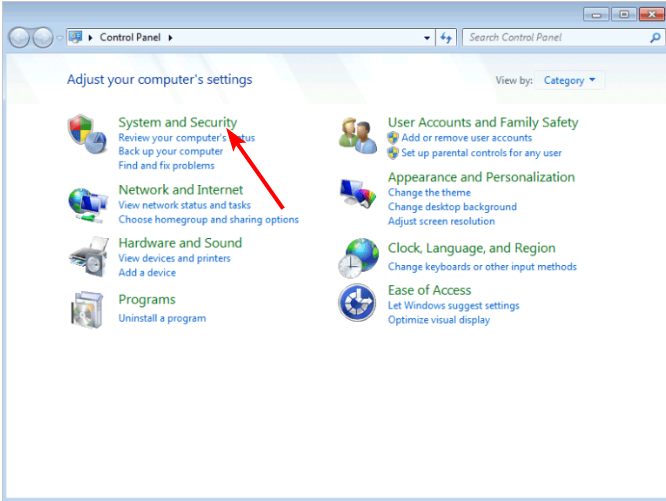
Task: Open User Accounts and Family Safety
Action: coord(483,122)
